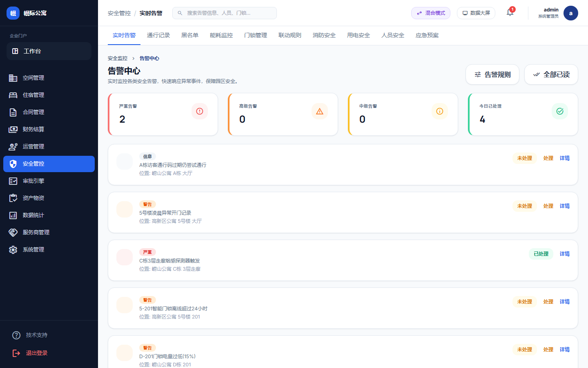Select the 空间管理 sidebar icon
This screenshot has height=368, width=588.
(13, 78)
